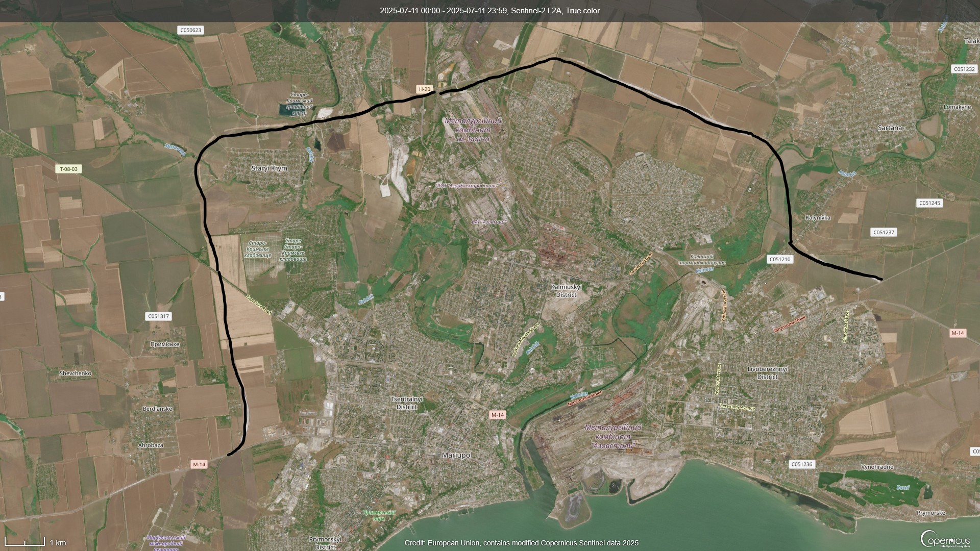Click the Kalmiuskyi District label
This screenshot has height=551, width=980.
566,291
